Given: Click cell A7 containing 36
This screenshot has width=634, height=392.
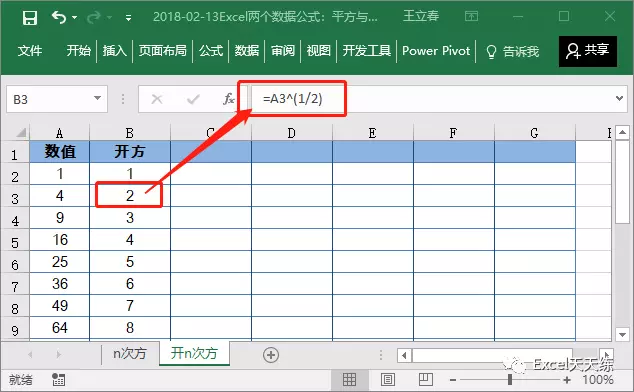Looking at the screenshot, I should 59,284.
